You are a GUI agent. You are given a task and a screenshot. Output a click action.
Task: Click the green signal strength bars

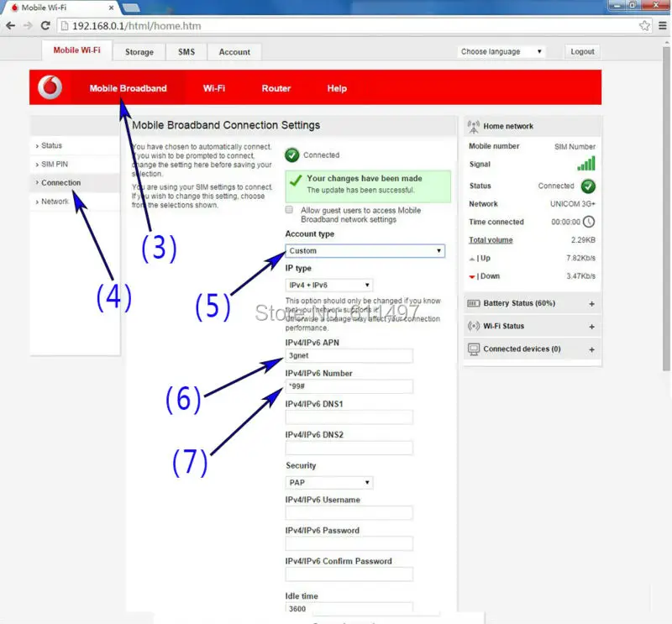[x=586, y=163]
